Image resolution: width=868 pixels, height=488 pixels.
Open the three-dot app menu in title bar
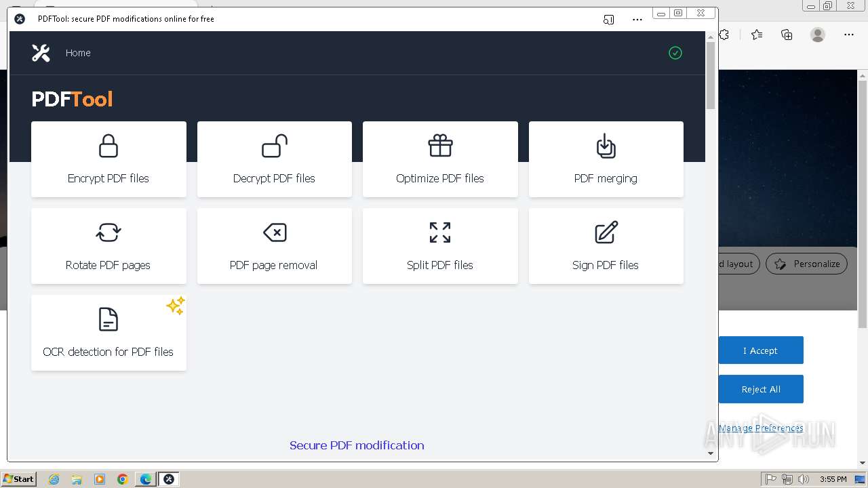click(x=637, y=20)
